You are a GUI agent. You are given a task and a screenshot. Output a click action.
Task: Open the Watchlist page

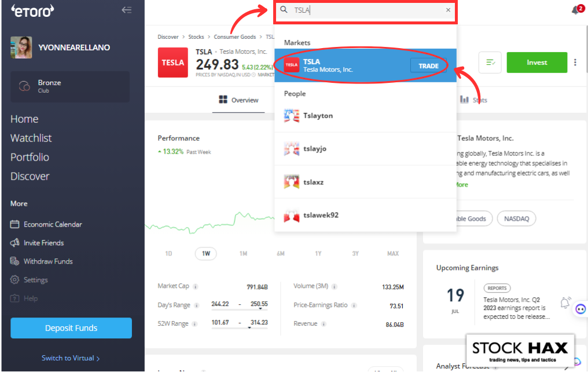coord(31,138)
